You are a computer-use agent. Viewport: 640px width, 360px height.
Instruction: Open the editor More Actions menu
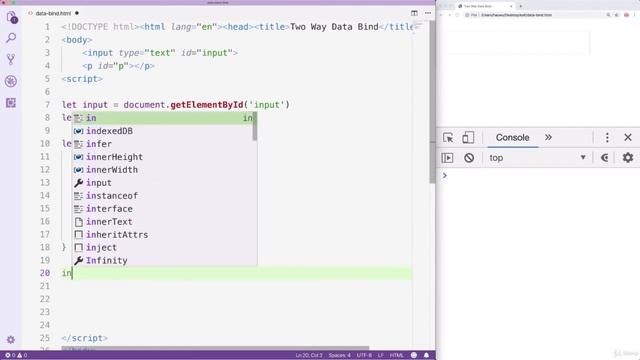(428, 13)
